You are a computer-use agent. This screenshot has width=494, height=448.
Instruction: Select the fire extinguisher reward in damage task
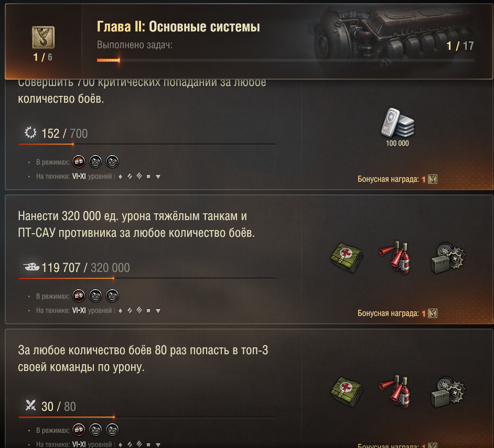395,257
